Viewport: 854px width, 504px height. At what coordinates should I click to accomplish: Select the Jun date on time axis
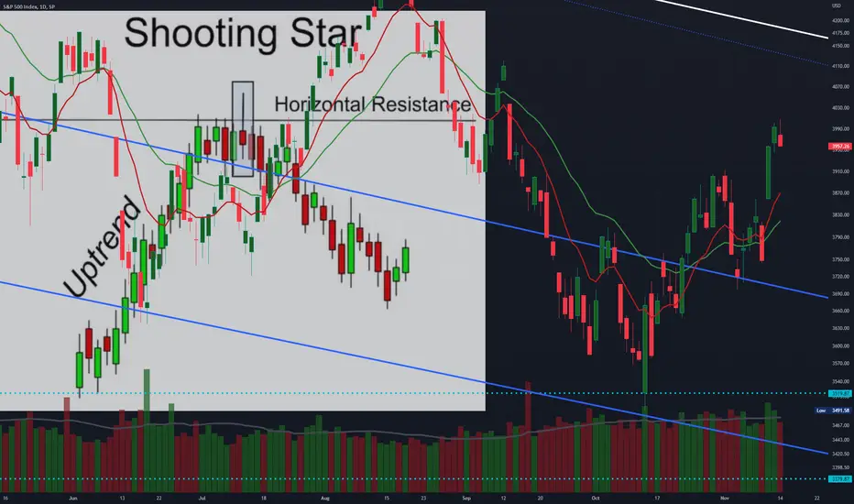coord(73,498)
